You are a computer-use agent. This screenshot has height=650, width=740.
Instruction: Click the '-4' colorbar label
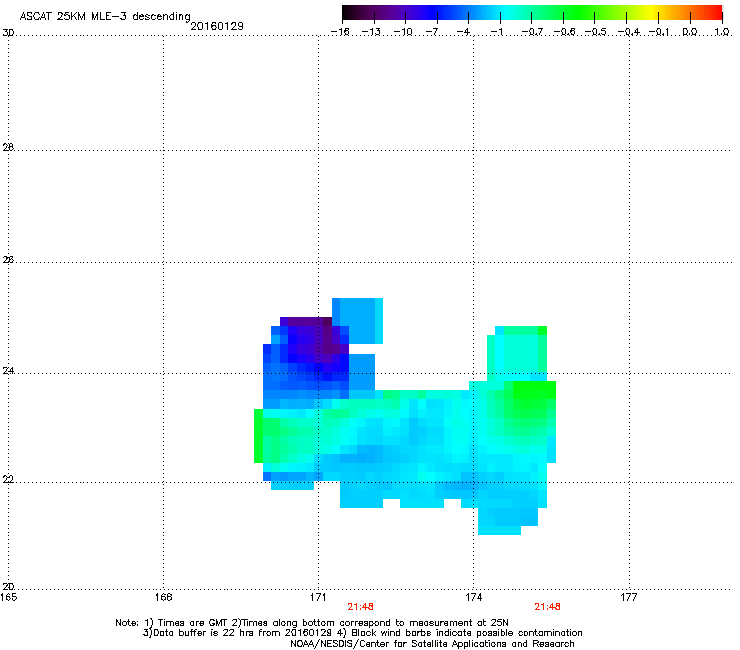(x=463, y=32)
